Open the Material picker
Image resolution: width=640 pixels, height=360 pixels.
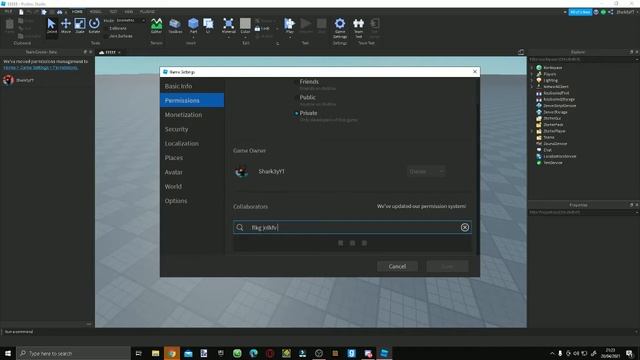pos(229,26)
